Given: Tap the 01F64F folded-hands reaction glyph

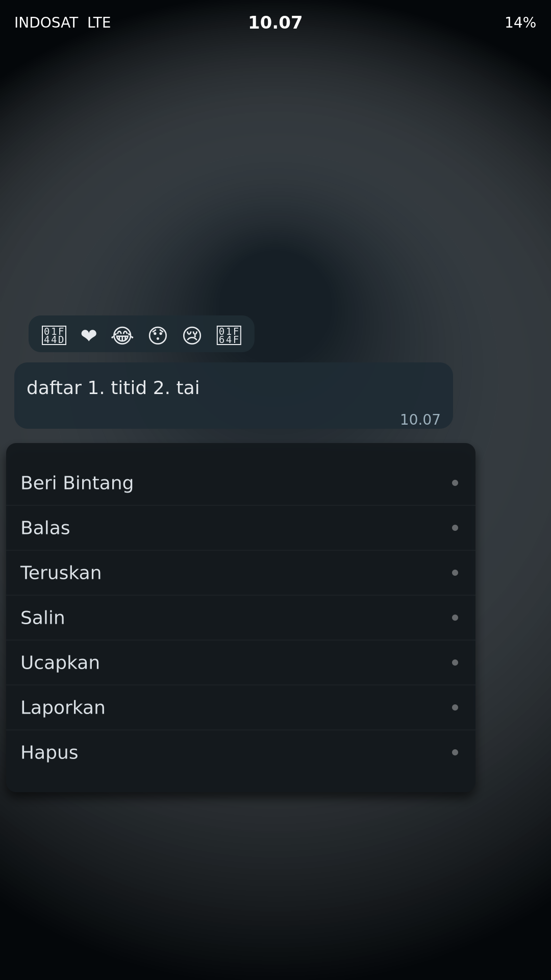Looking at the screenshot, I should point(229,335).
